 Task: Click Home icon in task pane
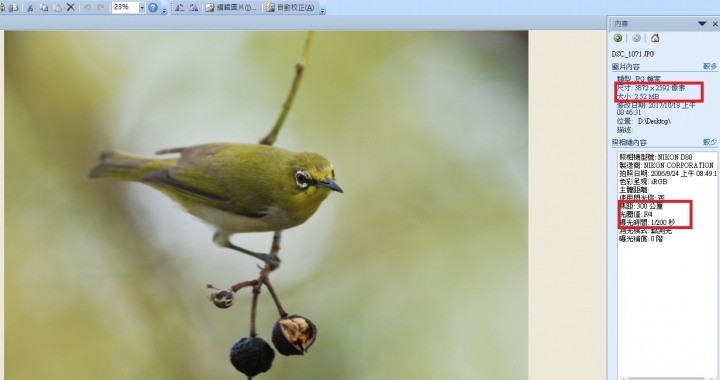[655, 38]
